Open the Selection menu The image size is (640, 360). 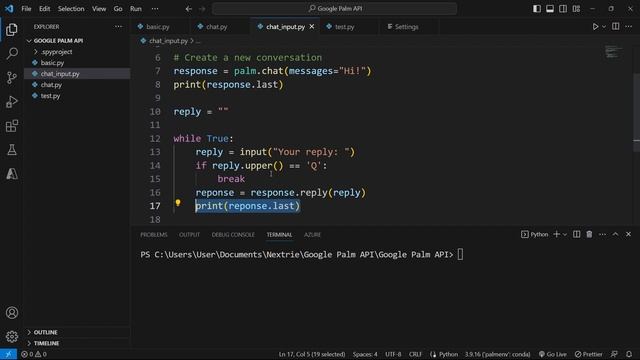pyautogui.click(x=71, y=9)
